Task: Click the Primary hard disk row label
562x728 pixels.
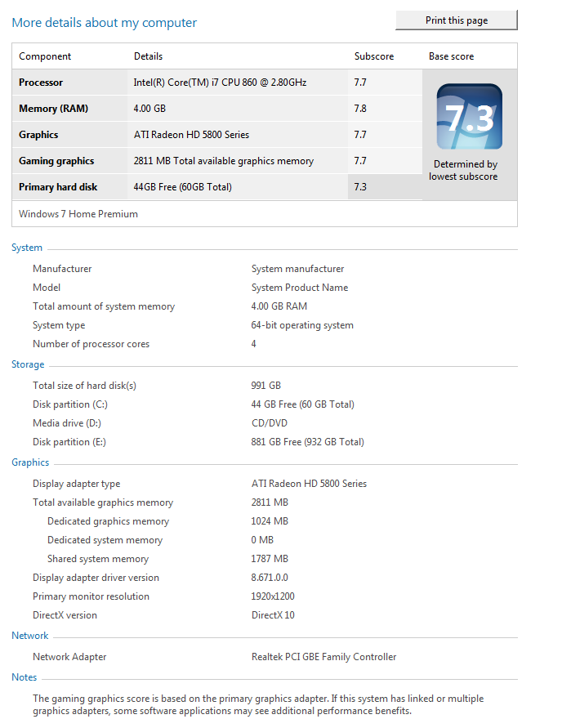Action: pyautogui.click(x=58, y=186)
